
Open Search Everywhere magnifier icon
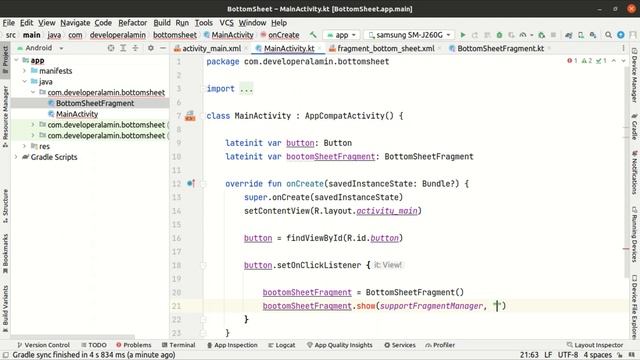click(608, 35)
